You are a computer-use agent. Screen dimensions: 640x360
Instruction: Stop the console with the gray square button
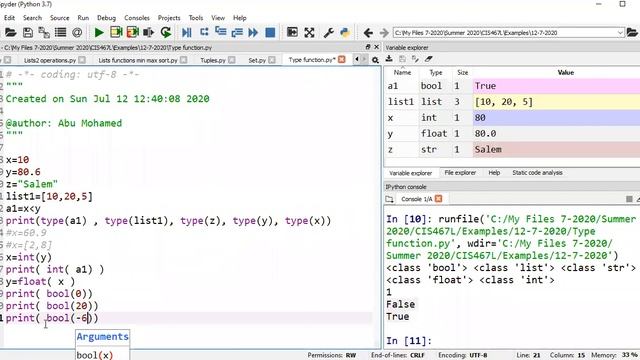pyautogui.click(x=629, y=199)
